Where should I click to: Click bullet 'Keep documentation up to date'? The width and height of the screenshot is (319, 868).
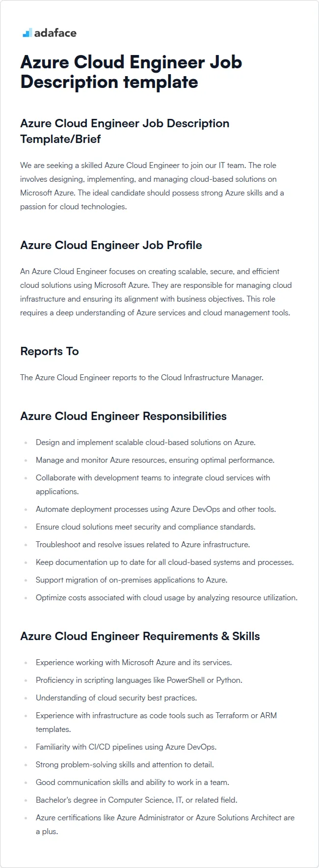(x=165, y=562)
